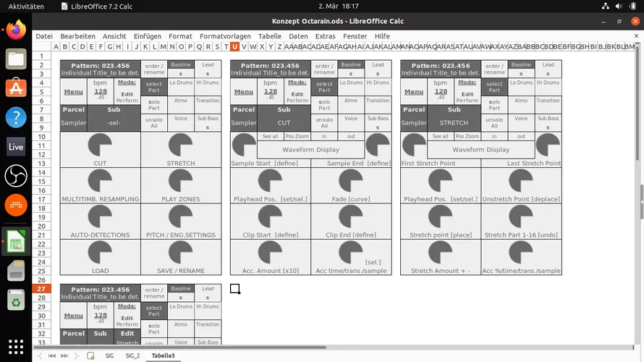644x362 pixels.
Task: Select the -sel- cell under Sub
Action: point(114,122)
